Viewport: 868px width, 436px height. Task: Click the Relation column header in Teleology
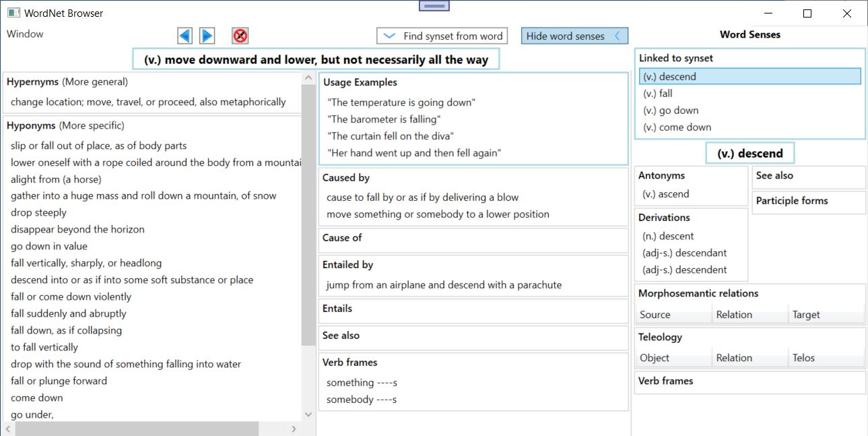click(x=750, y=358)
